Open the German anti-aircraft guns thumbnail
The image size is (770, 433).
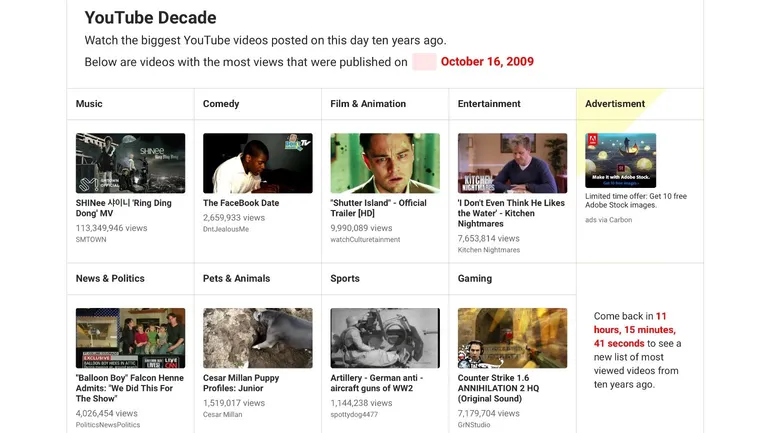(385, 337)
